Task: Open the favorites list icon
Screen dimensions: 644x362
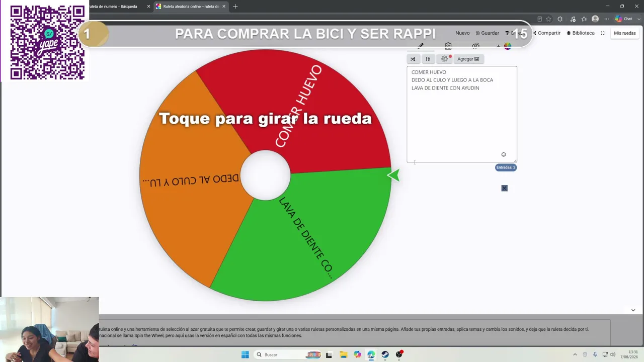Action: click(x=584, y=19)
